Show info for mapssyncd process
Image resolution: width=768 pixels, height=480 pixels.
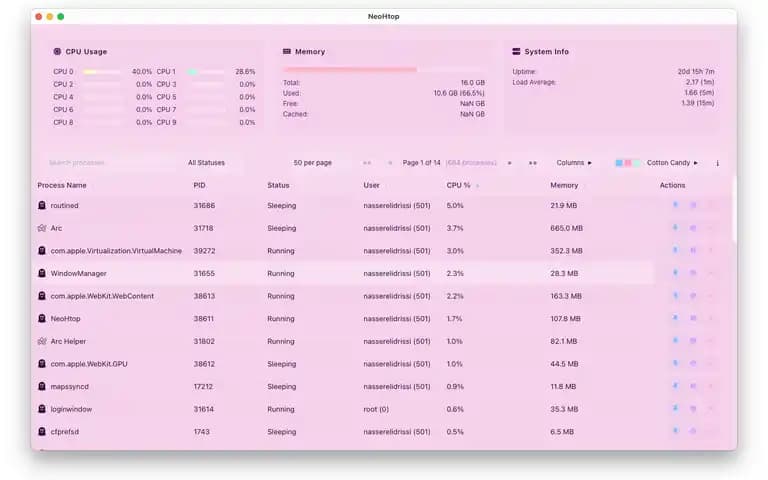[693, 386]
